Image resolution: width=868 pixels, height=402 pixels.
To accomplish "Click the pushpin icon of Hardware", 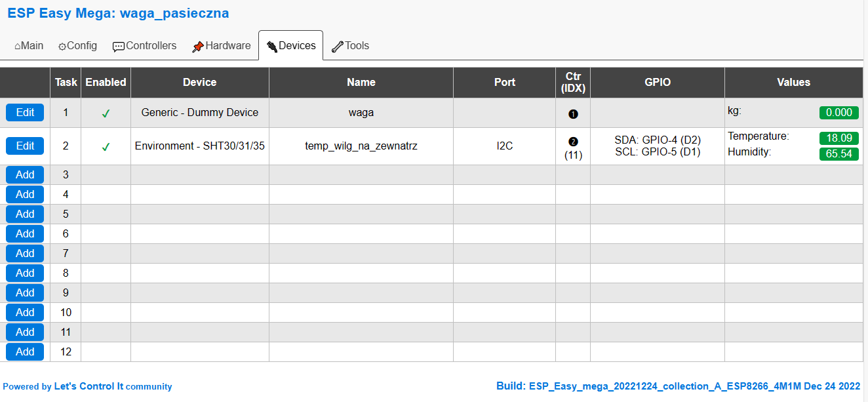I will (198, 47).
